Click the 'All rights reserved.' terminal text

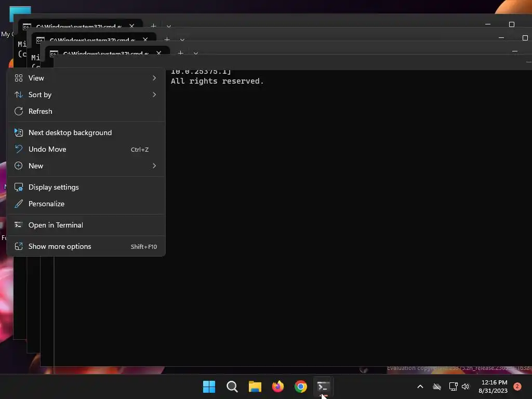(217, 81)
